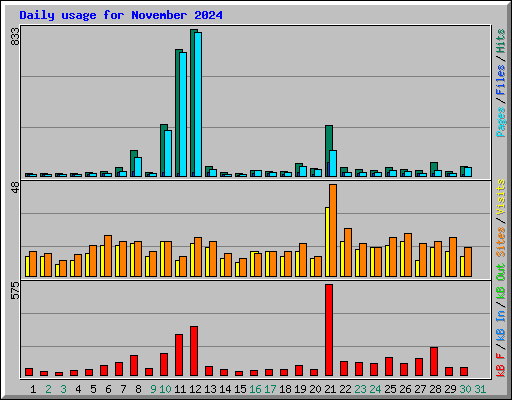
Task: Click the 'Sites' legend label
Action: click(501, 242)
